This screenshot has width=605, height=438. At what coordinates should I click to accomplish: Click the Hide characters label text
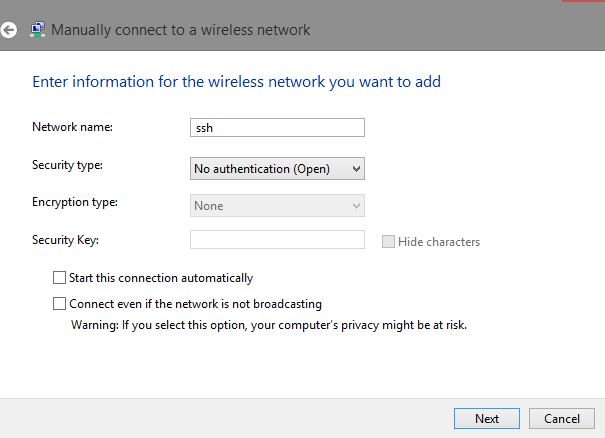pyautogui.click(x=439, y=242)
